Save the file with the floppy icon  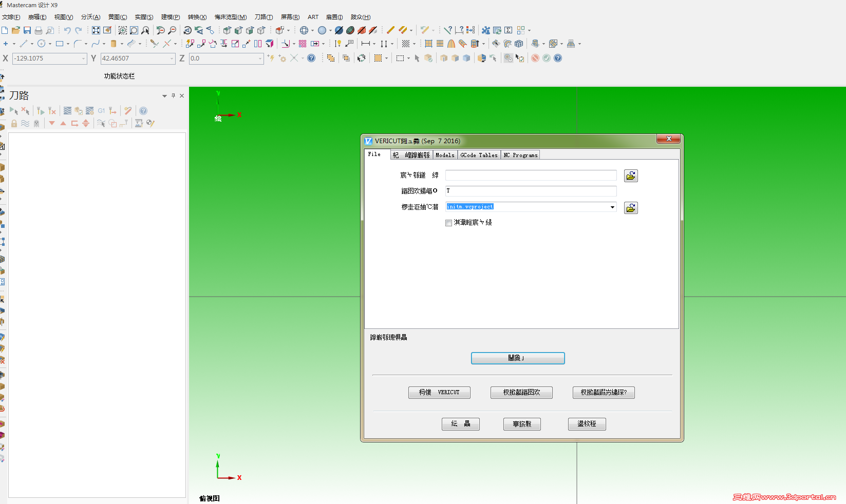pos(27,30)
